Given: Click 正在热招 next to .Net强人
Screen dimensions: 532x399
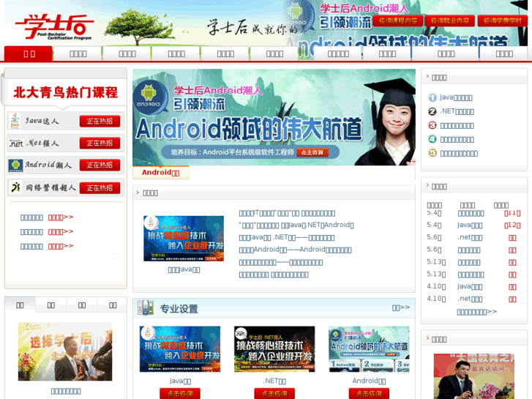Looking at the screenshot, I should tap(100, 143).
